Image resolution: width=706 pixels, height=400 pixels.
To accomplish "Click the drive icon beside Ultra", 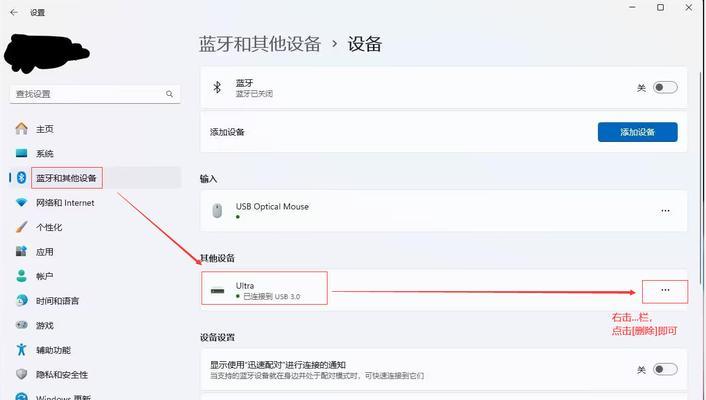I will (217, 291).
